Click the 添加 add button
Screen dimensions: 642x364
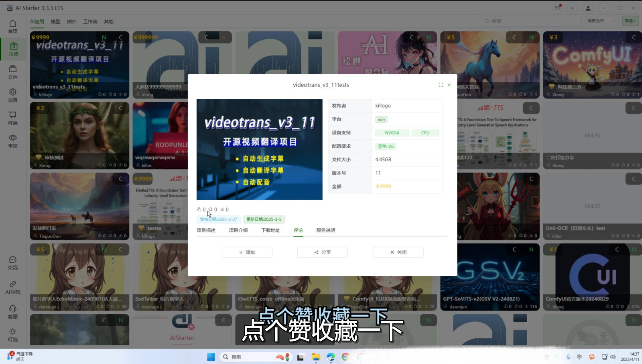pos(247,252)
